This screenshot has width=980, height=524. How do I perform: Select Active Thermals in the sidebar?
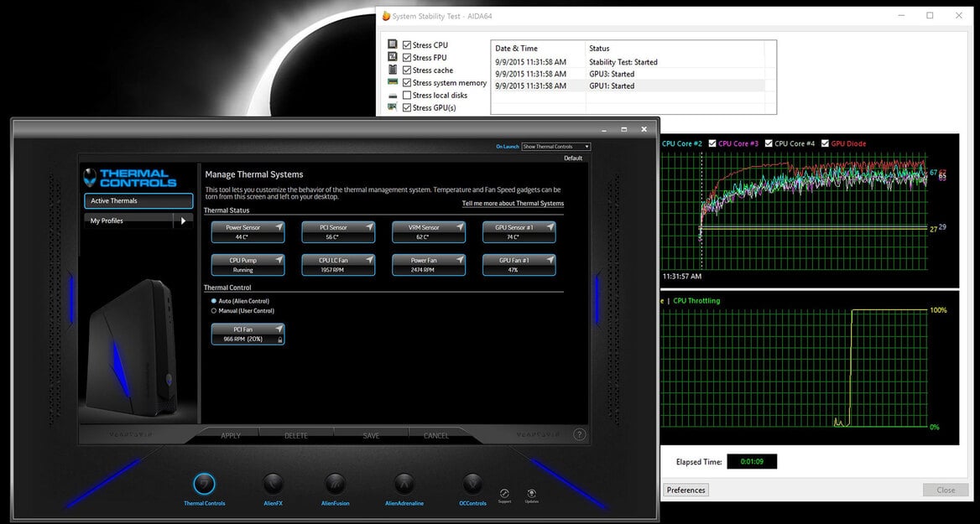click(138, 200)
